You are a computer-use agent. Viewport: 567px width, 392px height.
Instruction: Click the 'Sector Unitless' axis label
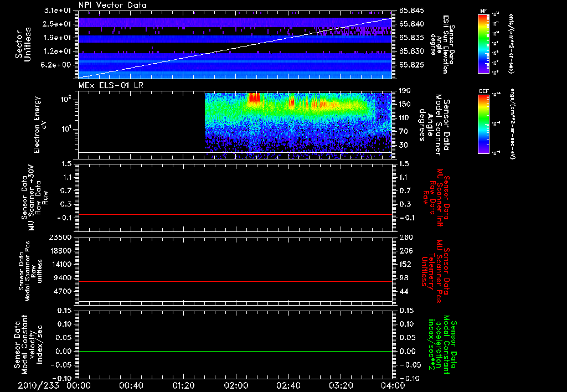click(x=23, y=44)
